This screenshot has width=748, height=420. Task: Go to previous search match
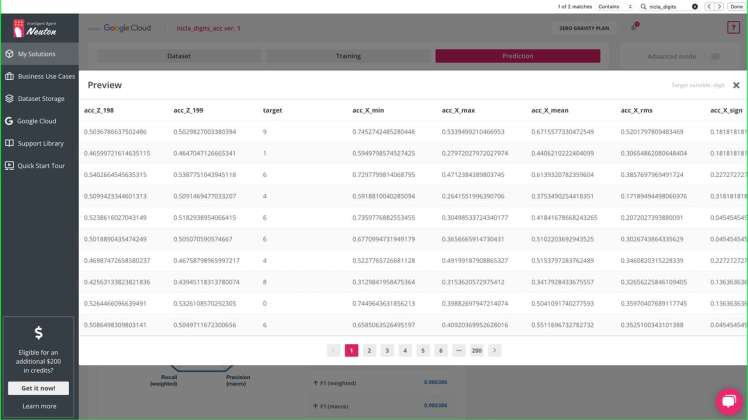click(709, 7)
